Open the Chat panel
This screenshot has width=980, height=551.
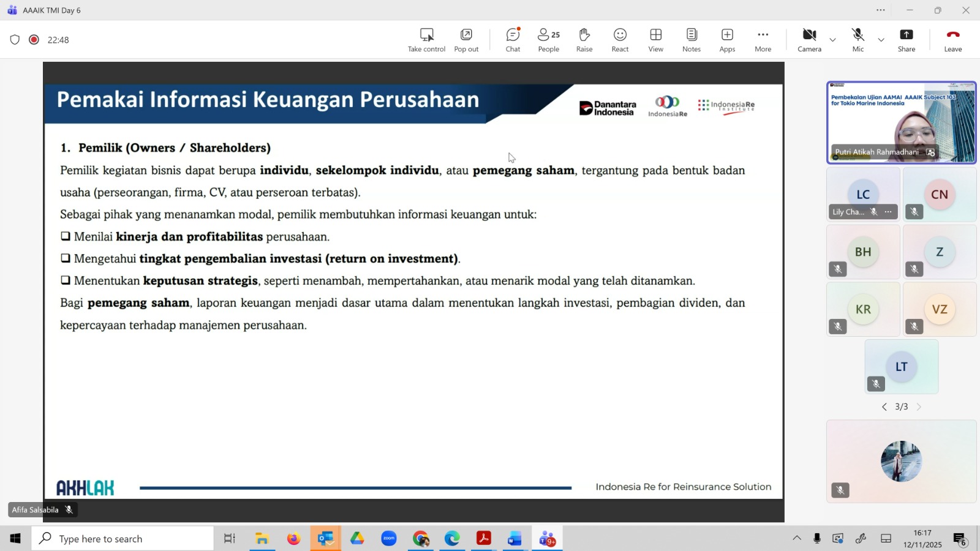point(513,40)
